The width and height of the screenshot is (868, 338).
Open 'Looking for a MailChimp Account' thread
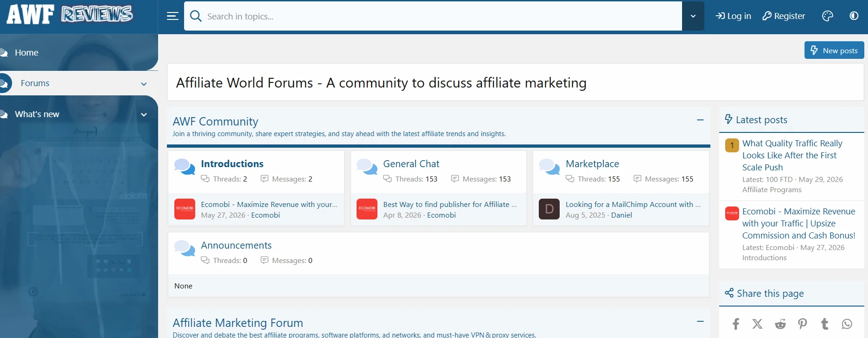[x=633, y=204]
